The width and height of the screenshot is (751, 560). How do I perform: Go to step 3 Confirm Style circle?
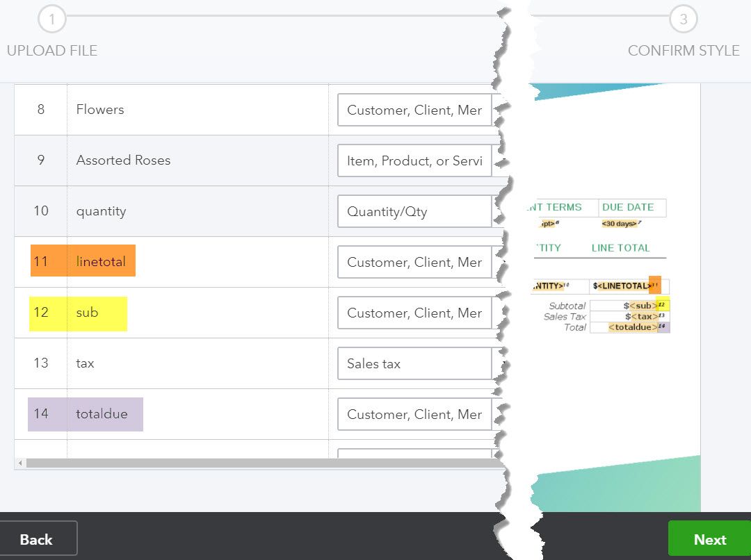pos(683,19)
